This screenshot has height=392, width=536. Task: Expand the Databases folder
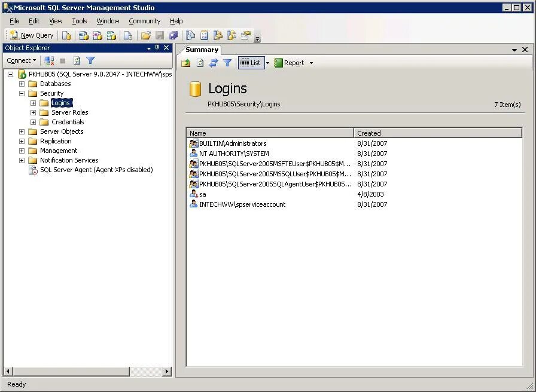click(22, 84)
